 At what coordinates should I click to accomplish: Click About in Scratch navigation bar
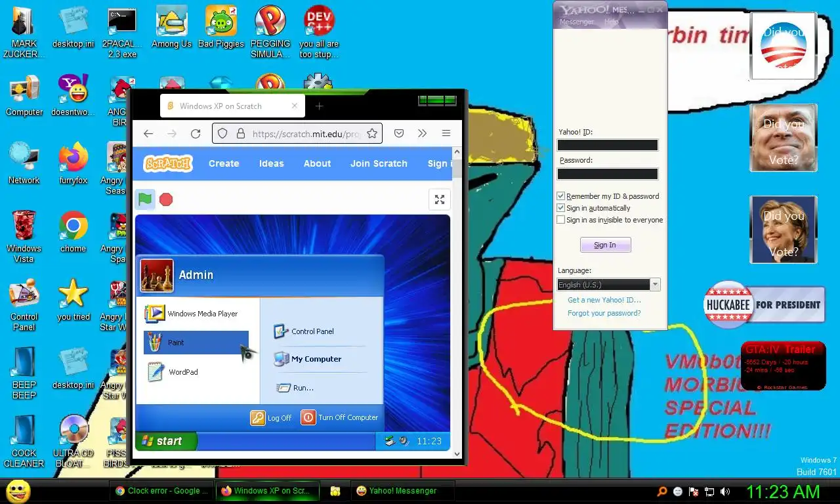point(317,163)
